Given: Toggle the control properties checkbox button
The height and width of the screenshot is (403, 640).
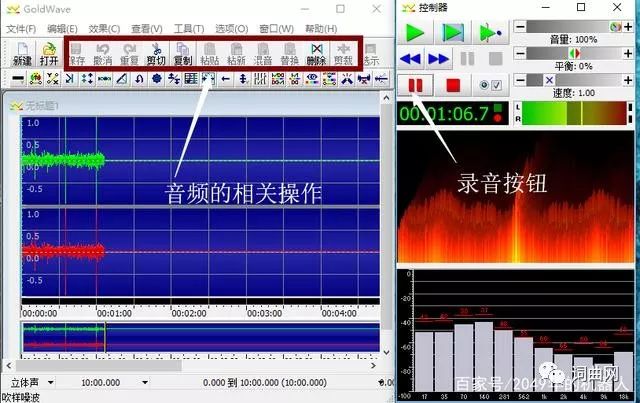Looking at the screenshot, I should [x=490, y=86].
